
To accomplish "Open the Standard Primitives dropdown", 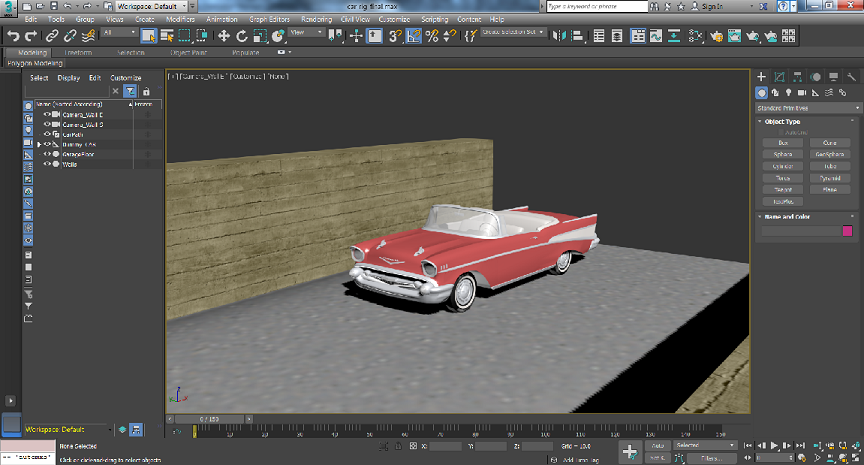I will click(808, 107).
